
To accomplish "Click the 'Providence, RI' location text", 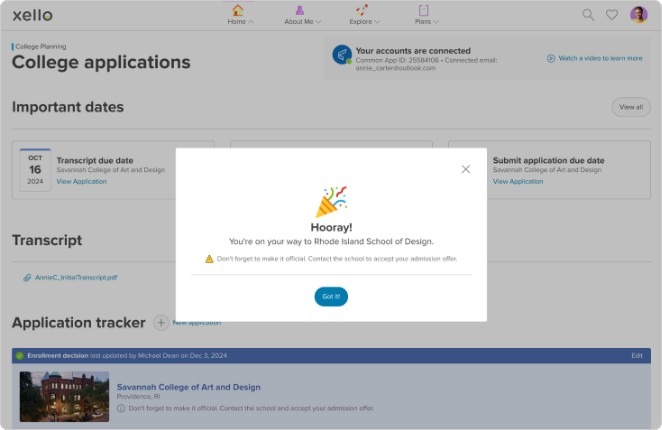I will point(138,397).
